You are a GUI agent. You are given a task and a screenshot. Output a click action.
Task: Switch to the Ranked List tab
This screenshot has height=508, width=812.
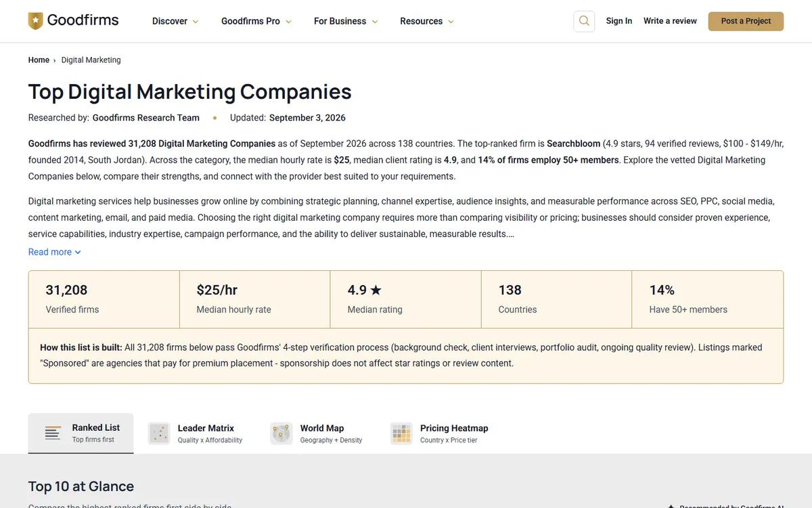pos(81,433)
